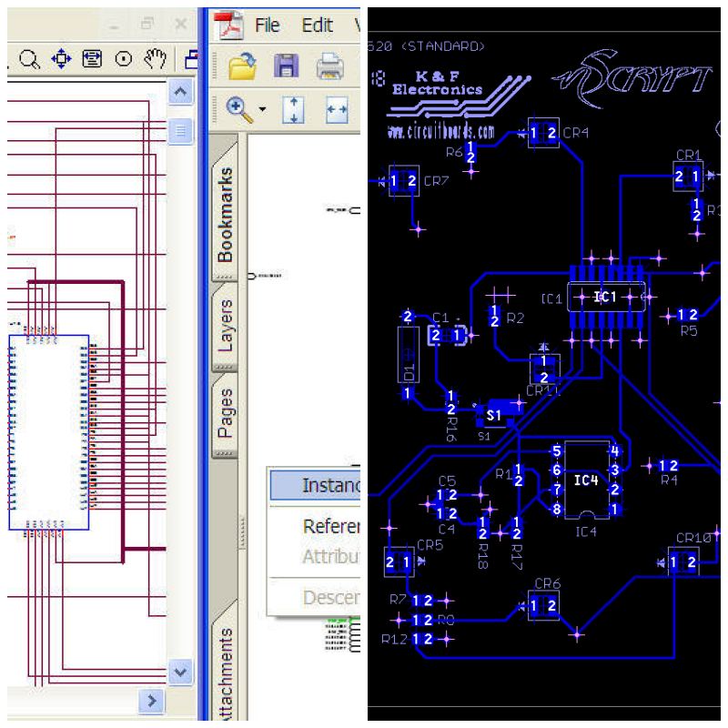
Task: Click the CR4 diode label
Action: [x=576, y=133]
